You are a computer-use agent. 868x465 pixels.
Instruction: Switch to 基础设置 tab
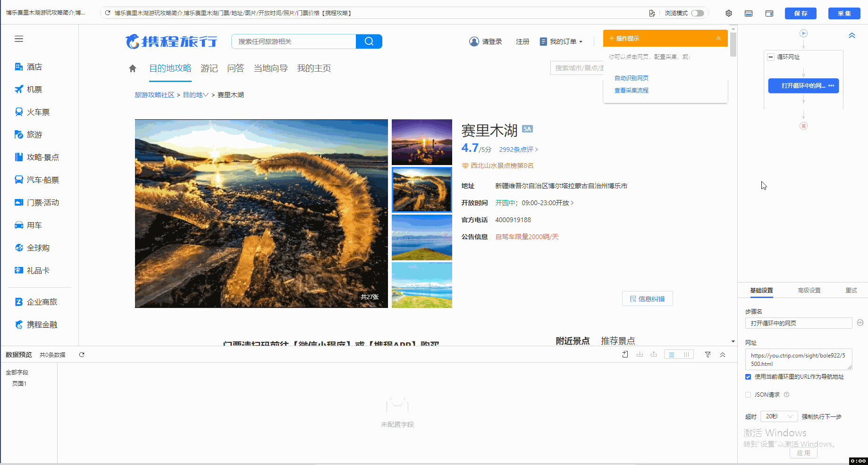[x=761, y=291]
